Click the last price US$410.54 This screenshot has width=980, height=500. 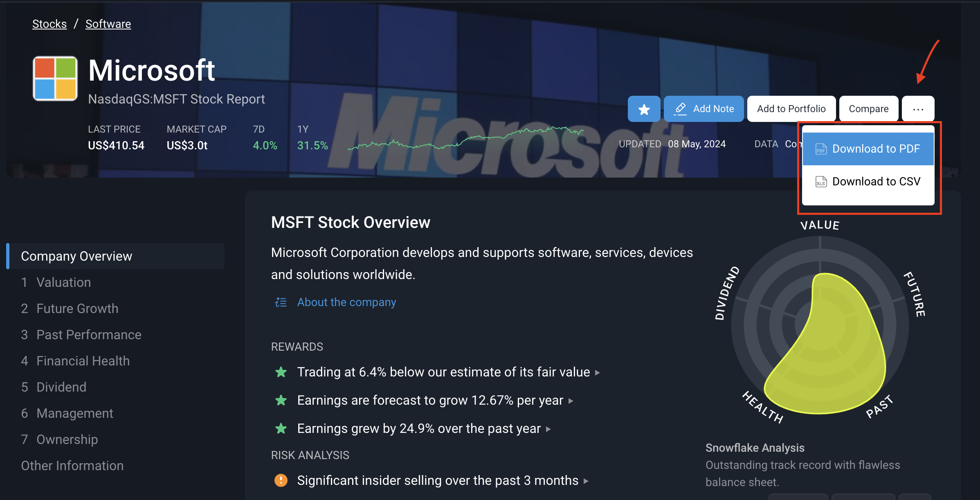pyautogui.click(x=116, y=145)
